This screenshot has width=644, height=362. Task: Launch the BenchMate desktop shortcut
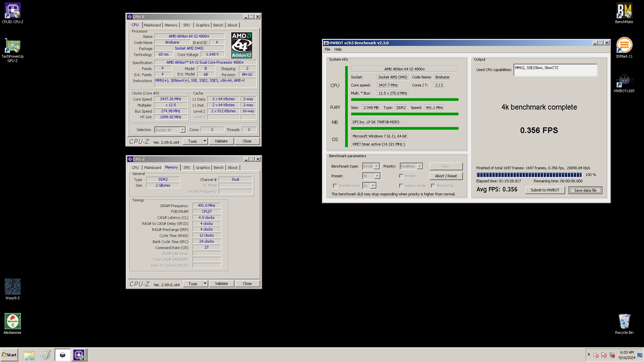pos(624,13)
